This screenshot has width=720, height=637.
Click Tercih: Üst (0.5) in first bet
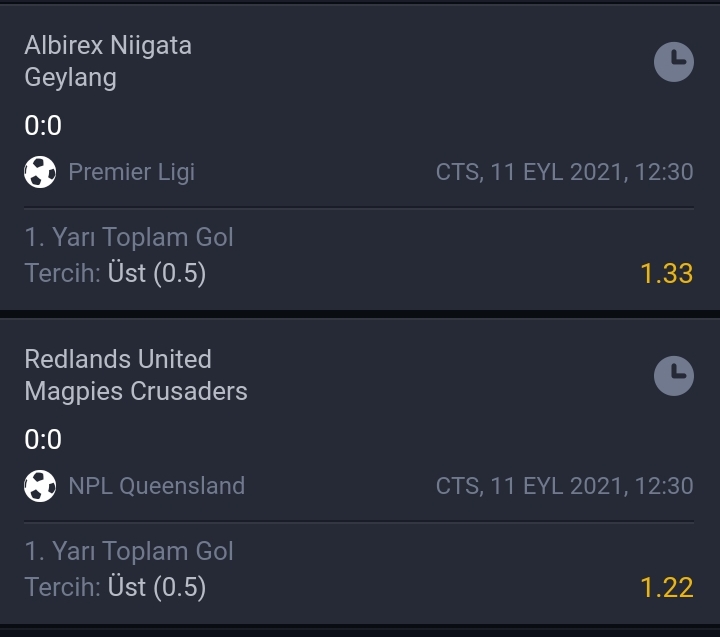tap(115, 273)
